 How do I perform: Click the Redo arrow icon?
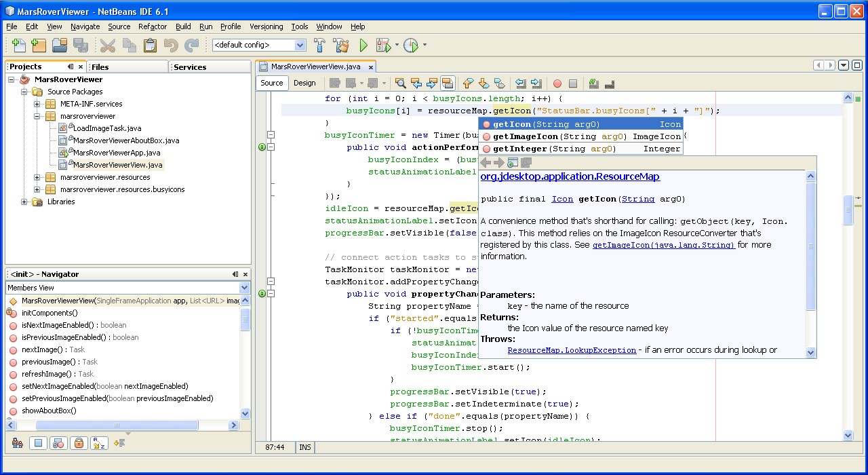(x=192, y=45)
